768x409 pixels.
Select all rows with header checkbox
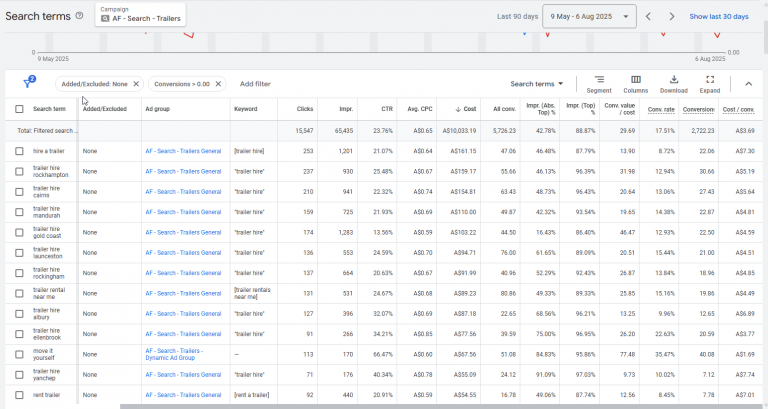pyautogui.click(x=19, y=109)
